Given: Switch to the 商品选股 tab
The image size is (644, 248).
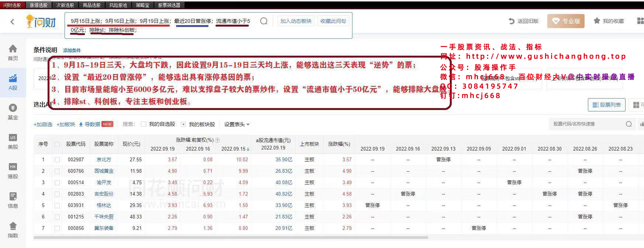Looking at the screenshot, I should tap(92, 5).
